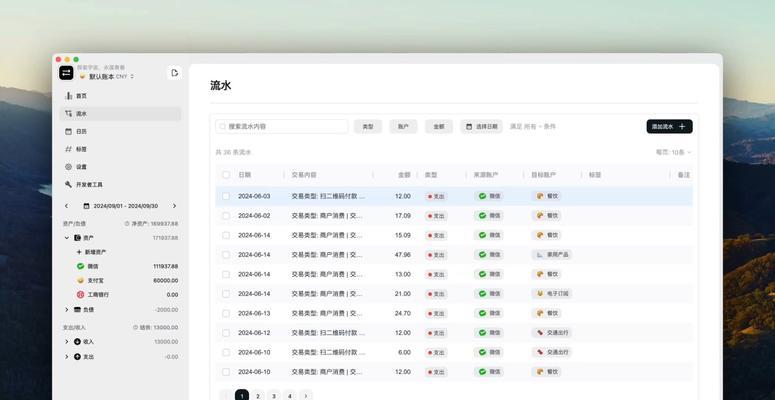775x400 pixels.
Task: Open the 标签 navigation item
Action: point(121,149)
